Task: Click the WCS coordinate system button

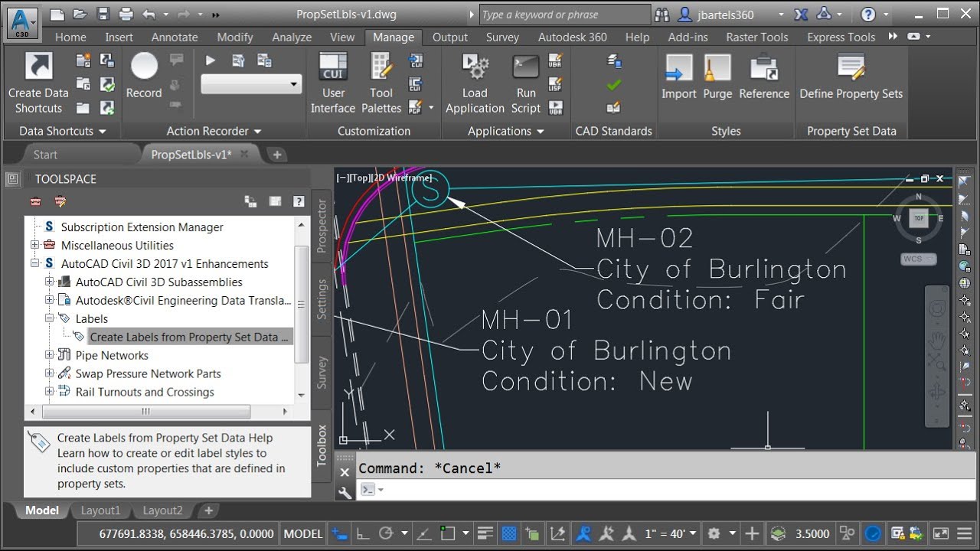Action: click(x=918, y=259)
